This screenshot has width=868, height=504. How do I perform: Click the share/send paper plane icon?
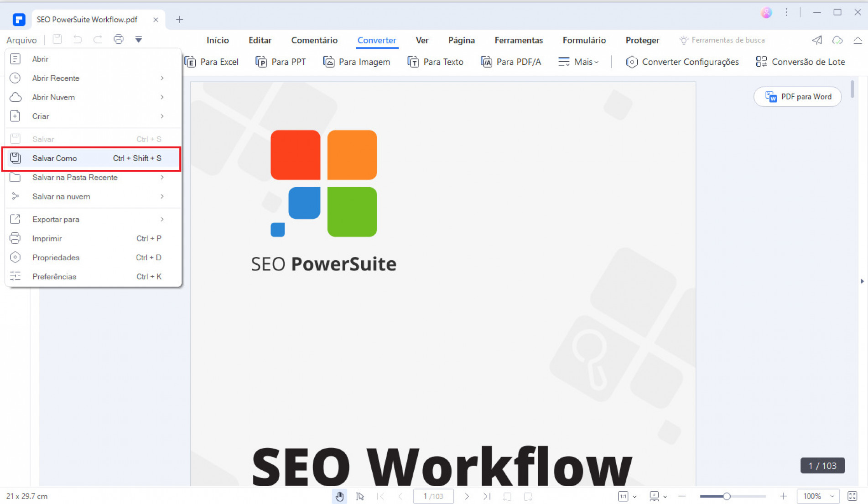817,40
